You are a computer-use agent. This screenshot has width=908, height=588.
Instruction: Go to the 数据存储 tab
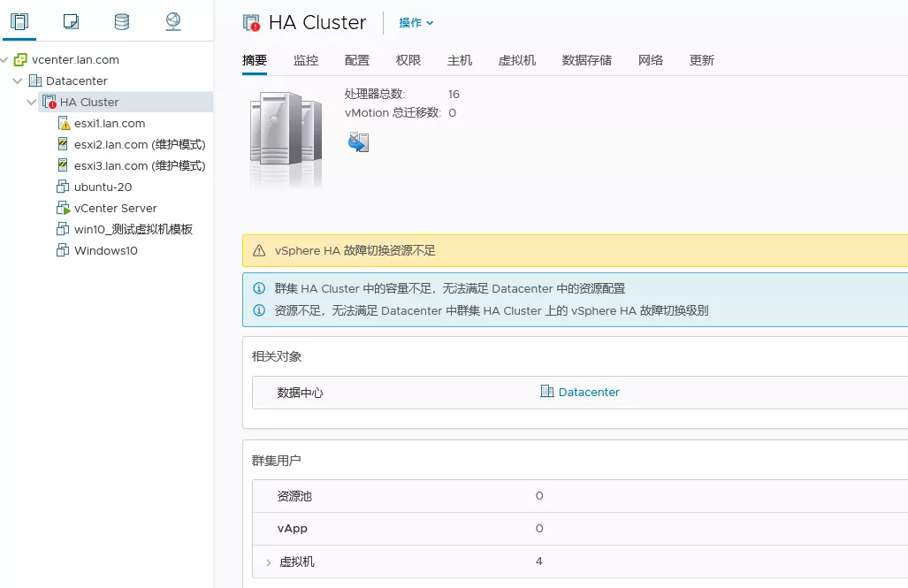click(x=586, y=60)
